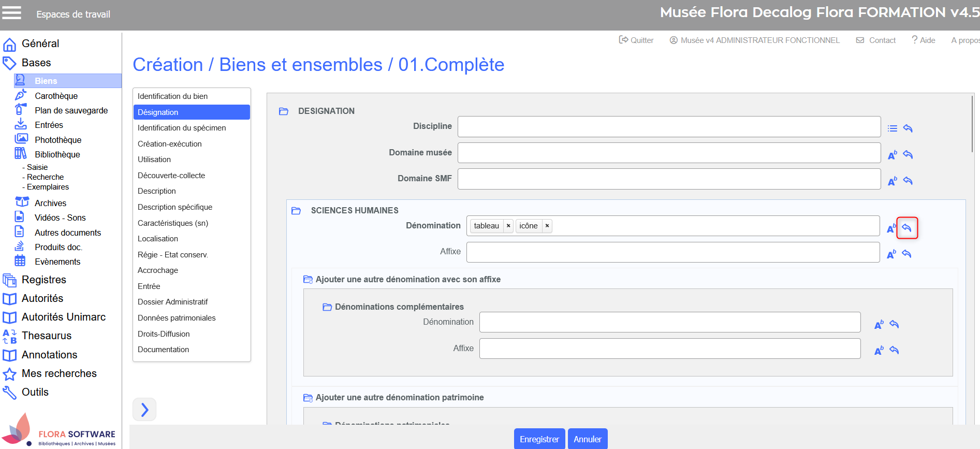980x449 pixels.
Task: Click the Photothèque icon in sidebar
Action: tap(21, 139)
